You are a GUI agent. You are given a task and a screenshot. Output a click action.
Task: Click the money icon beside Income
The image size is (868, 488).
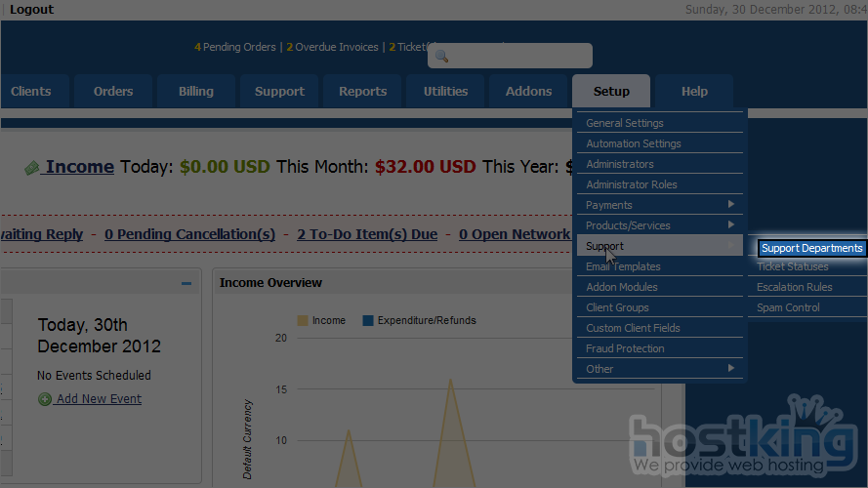32,168
